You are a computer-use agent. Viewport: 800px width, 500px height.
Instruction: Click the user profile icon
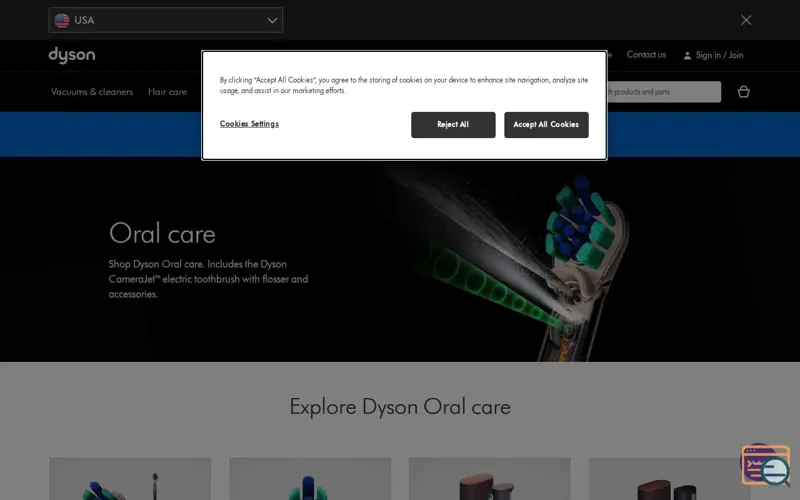687,56
